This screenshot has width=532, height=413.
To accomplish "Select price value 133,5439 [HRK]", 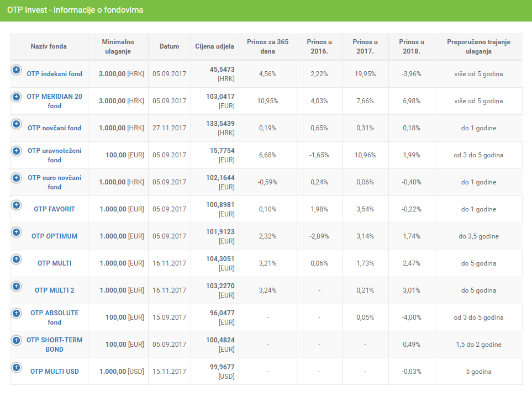I will click(220, 128).
